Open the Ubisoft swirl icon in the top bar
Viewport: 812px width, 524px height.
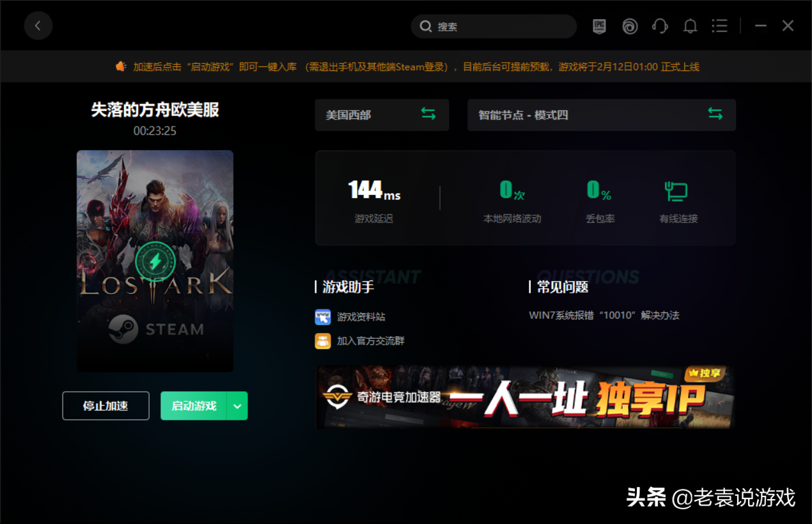(x=630, y=26)
